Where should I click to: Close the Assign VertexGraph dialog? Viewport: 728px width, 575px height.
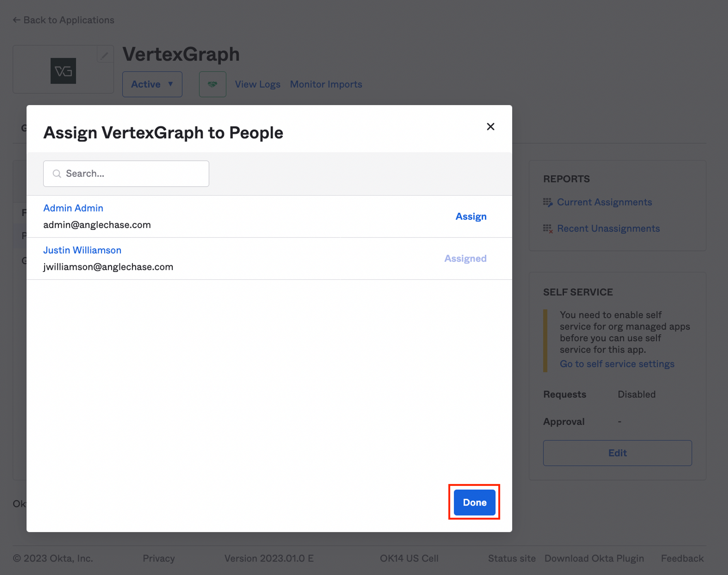click(x=490, y=127)
